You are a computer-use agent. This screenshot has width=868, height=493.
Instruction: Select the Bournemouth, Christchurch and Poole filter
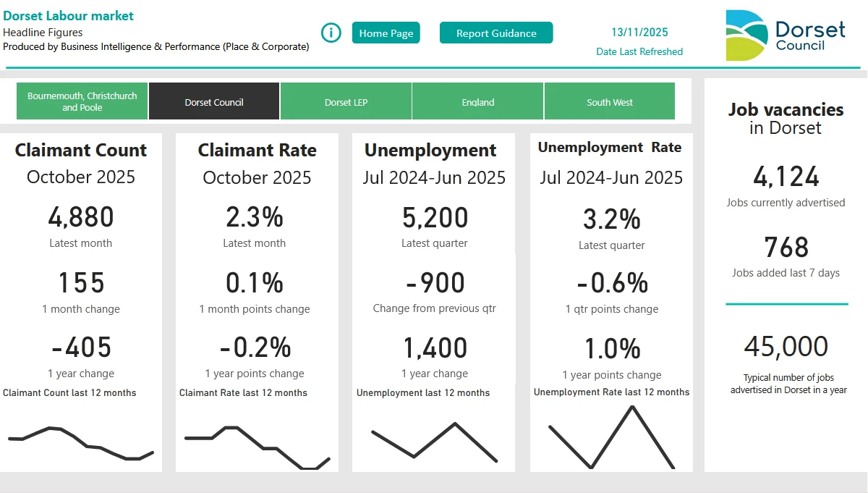tap(81, 101)
